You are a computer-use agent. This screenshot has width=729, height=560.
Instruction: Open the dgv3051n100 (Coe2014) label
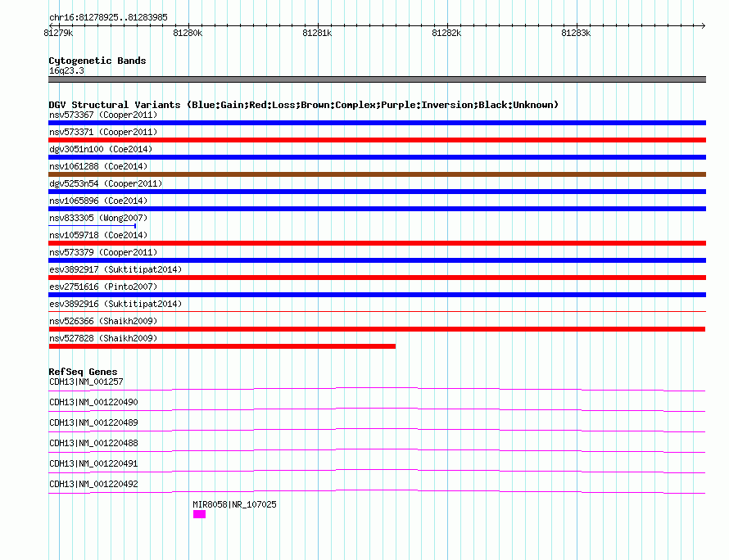point(101,149)
